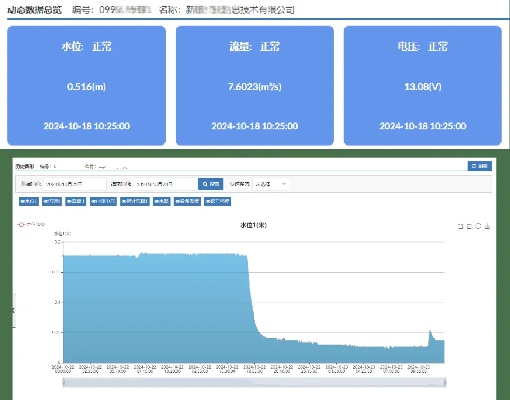Click the chart restore (refresh) icon
510x400 pixels.
tap(478, 226)
